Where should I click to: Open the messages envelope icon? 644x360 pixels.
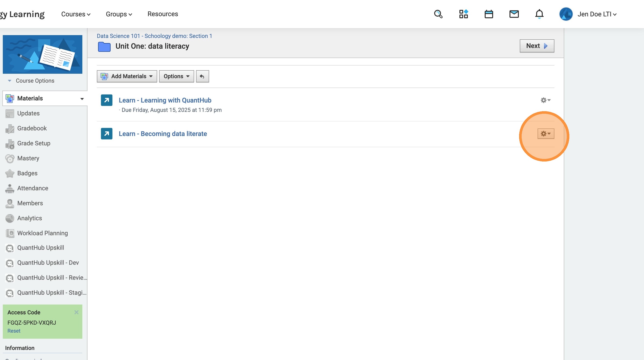(x=514, y=14)
